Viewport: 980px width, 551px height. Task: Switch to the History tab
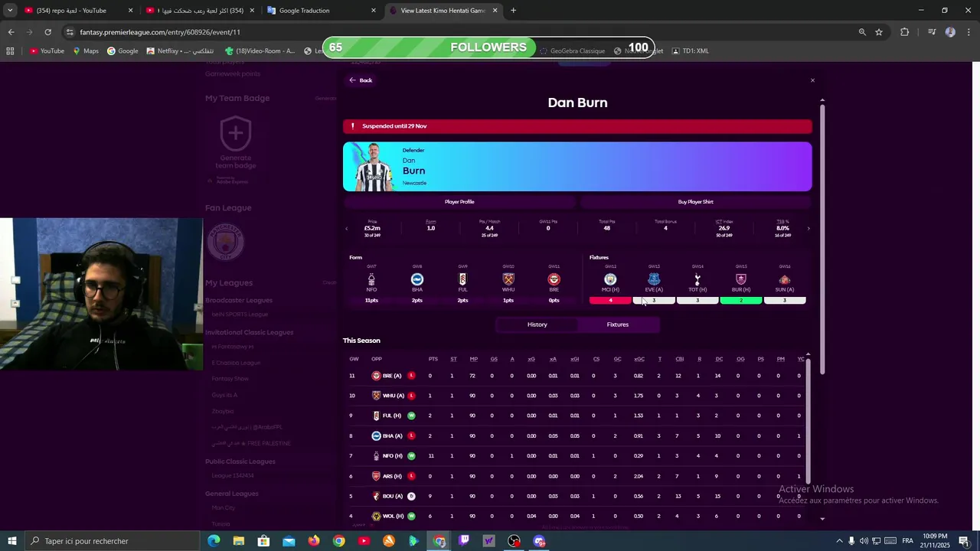click(x=537, y=324)
